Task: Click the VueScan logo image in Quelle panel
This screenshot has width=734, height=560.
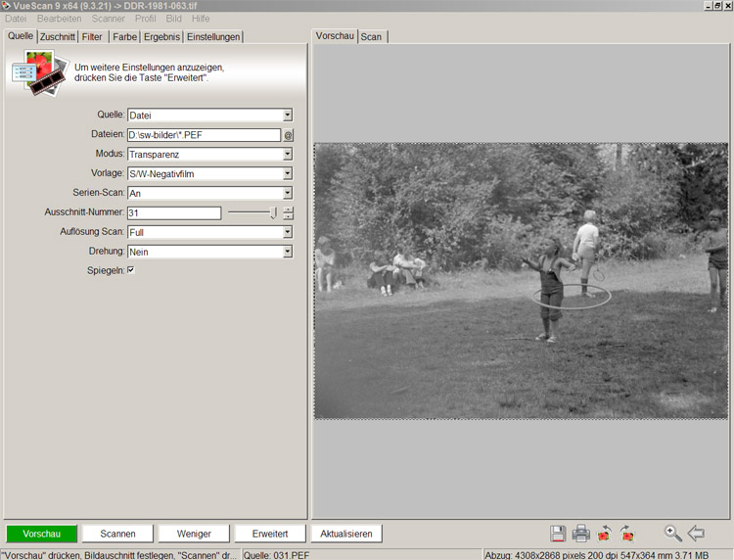Action: click(x=37, y=71)
